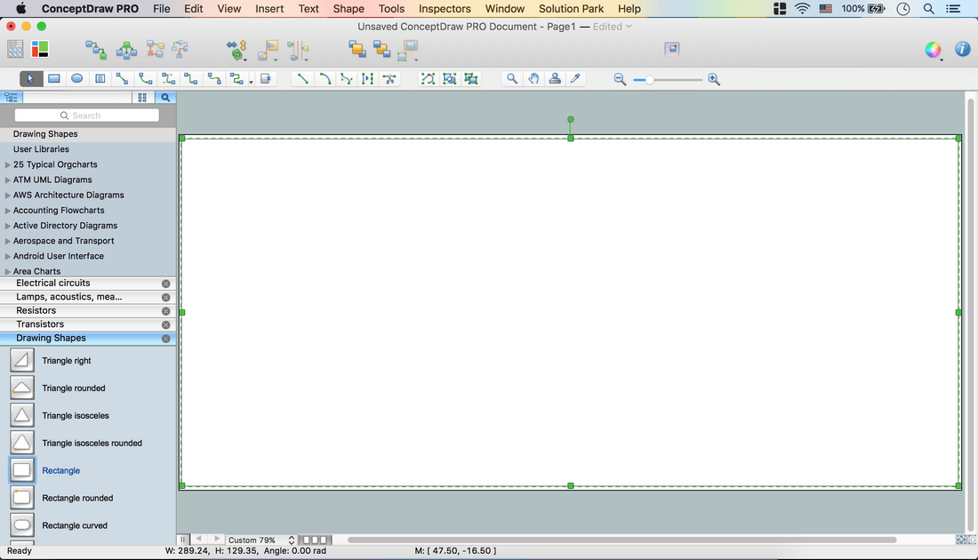Select the eyedropper tool
Screen dimensions: 978x560
click(576, 78)
